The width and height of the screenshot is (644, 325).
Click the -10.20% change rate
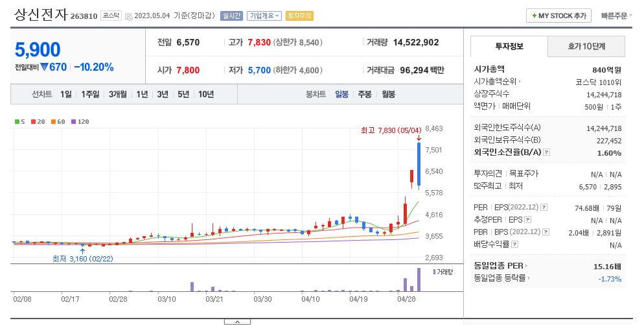click(x=94, y=67)
